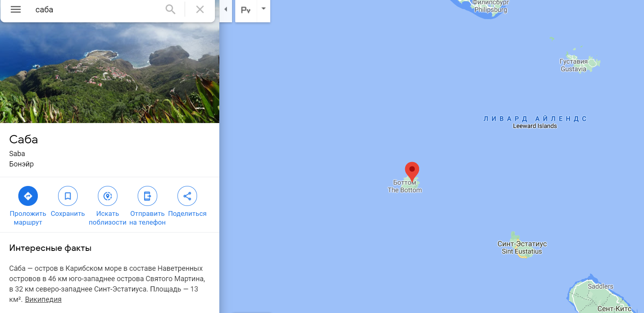Click the Directions route icon
The width and height of the screenshot is (644, 313).
[x=28, y=196]
